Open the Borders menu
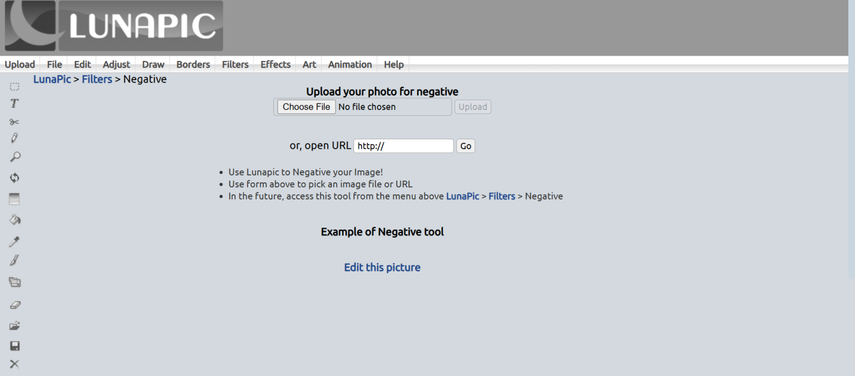This screenshot has height=376, width=855. pyautogui.click(x=193, y=64)
